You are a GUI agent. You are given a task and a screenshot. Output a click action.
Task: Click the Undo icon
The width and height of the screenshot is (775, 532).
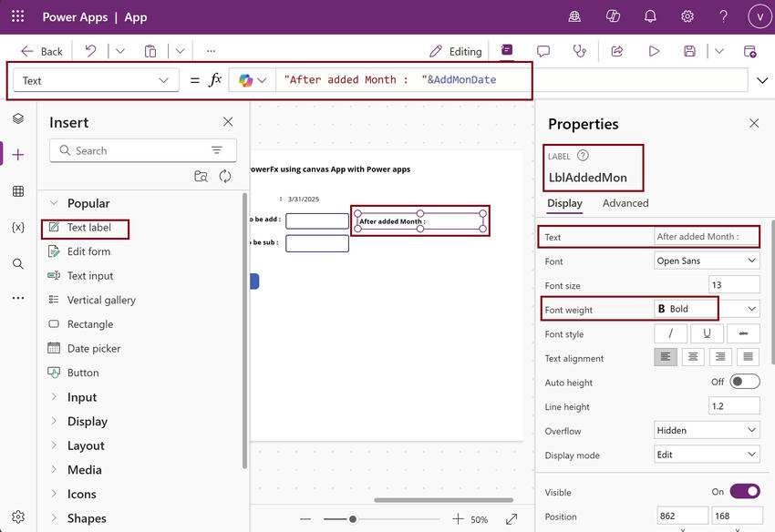click(91, 52)
